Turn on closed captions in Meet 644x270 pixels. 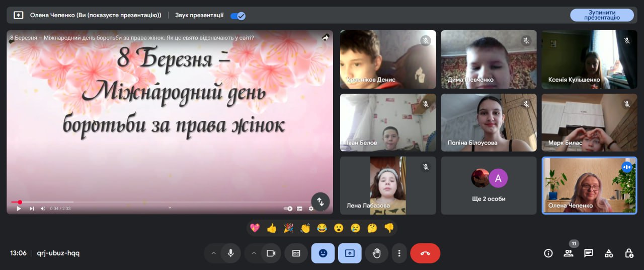pyautogui.click(x=296, y=253)
